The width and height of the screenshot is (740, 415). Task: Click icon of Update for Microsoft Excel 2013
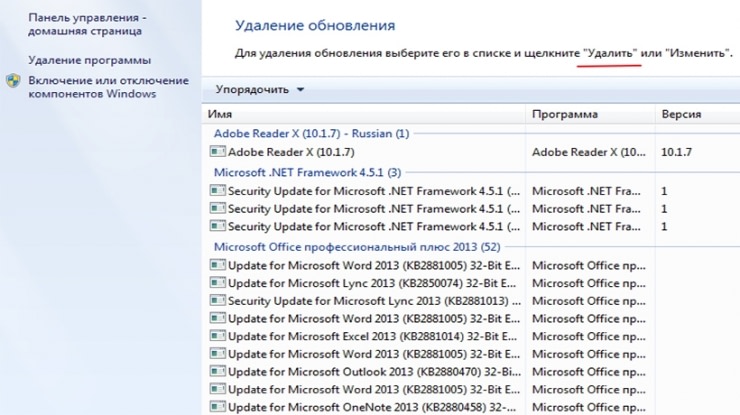coord(217,336)
